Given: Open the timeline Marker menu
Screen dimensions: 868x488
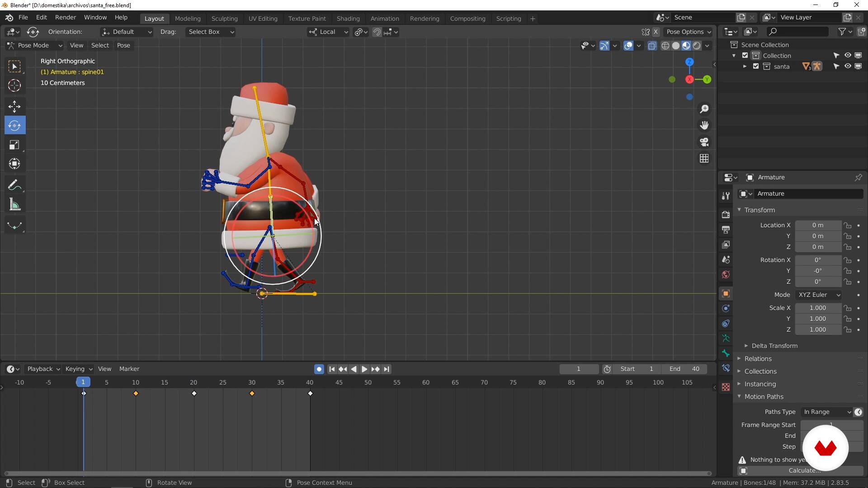Looking at the screenshot, I should [x=129, y=369].
